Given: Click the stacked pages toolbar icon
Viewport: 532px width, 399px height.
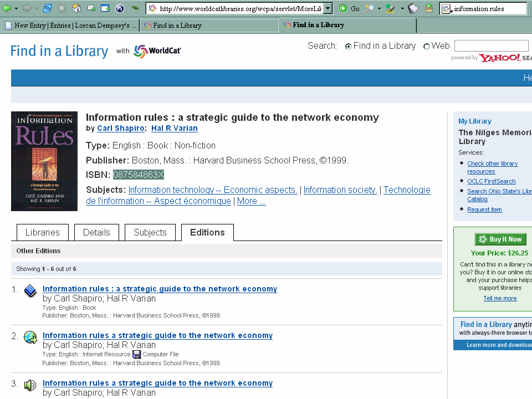Looking at the screenshot, I should pyautogui.click(x=413, y=8).
